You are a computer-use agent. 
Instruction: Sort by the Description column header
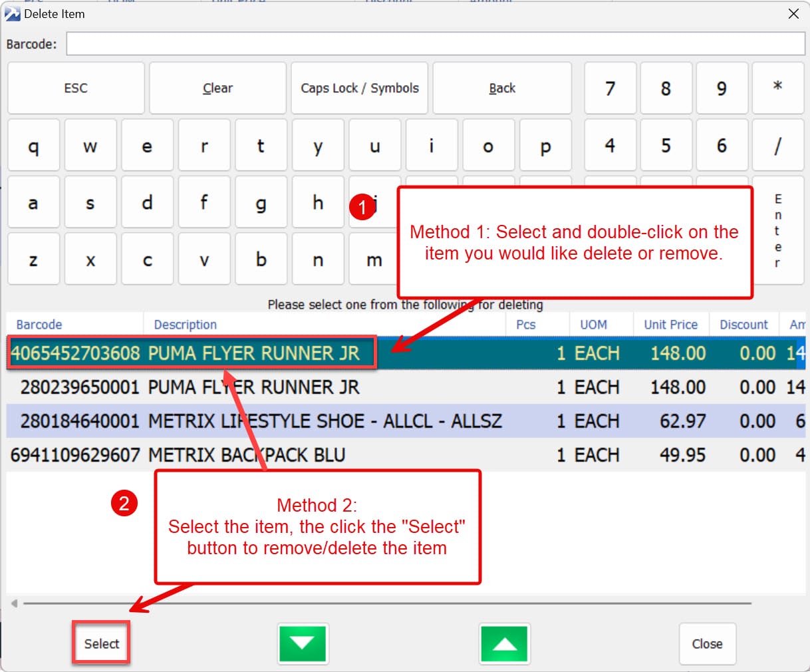pyautogui.click(x=186, y=325)
